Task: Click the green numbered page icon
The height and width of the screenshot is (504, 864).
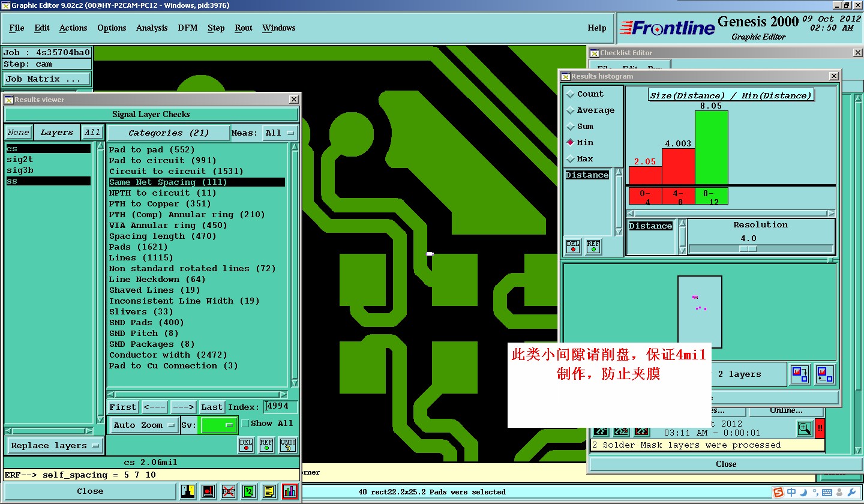Action: [x=249, y=491]
